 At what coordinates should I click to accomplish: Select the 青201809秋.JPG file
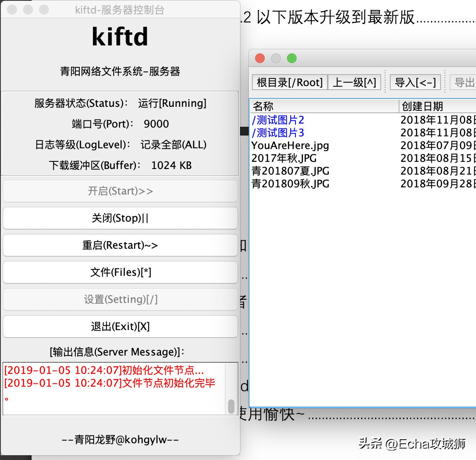291,184
